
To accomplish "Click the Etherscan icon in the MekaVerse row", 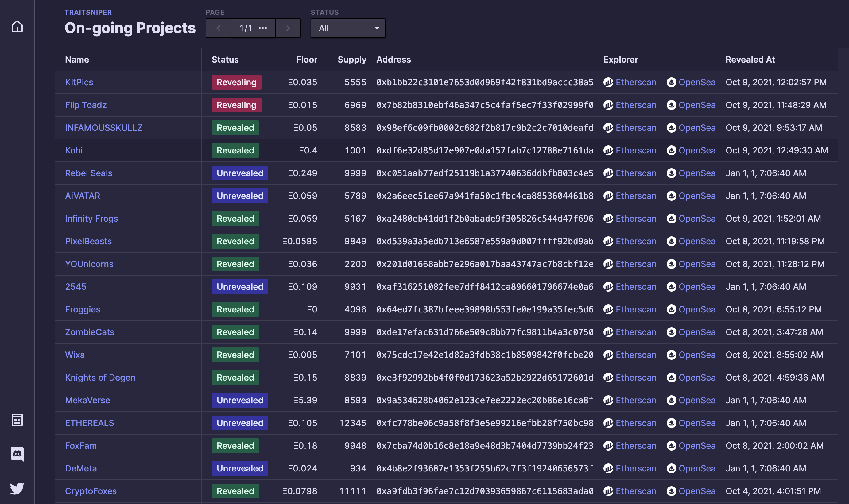I will (608, 400).
